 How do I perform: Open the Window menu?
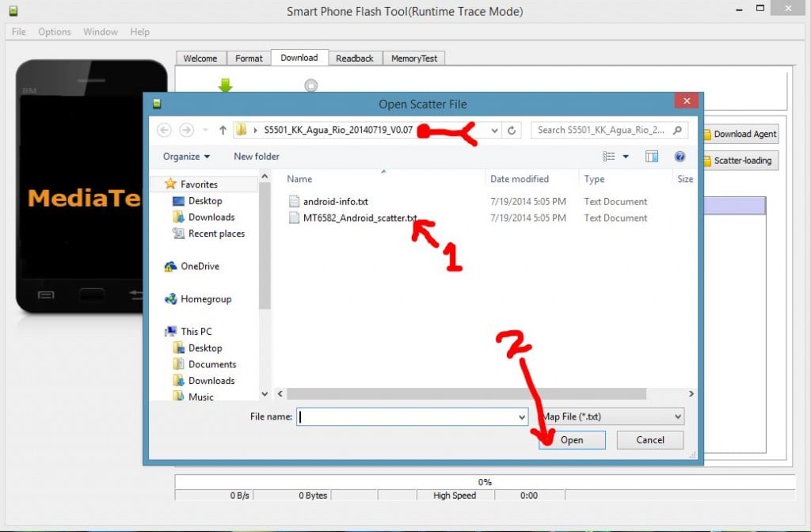click(101, 32)
